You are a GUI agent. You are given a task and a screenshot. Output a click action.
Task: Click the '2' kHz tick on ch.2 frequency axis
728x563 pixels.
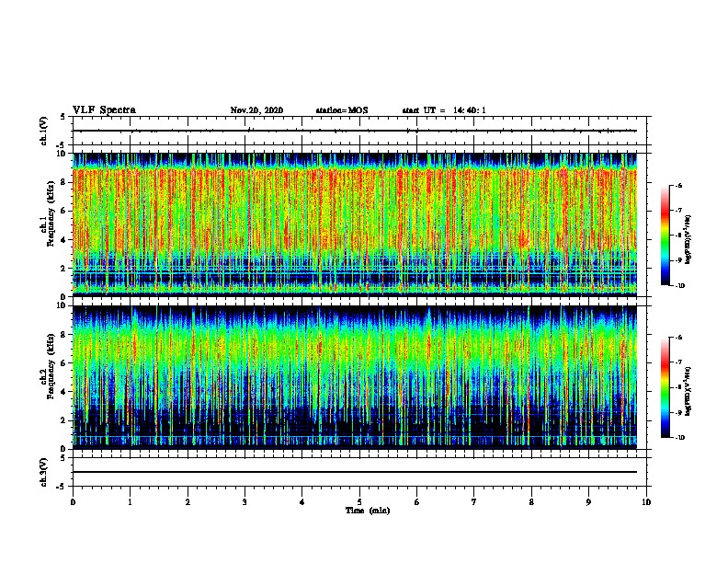64,420
